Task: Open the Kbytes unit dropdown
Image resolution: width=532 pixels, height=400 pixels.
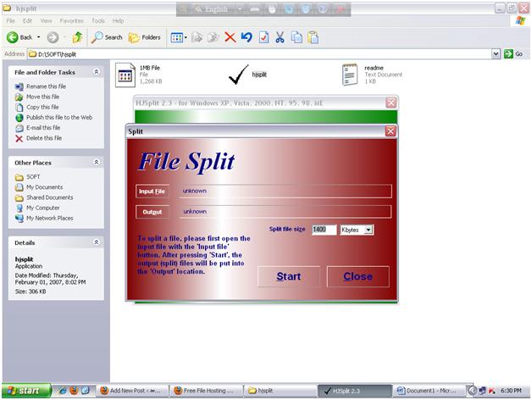Action: coord(369,230)
